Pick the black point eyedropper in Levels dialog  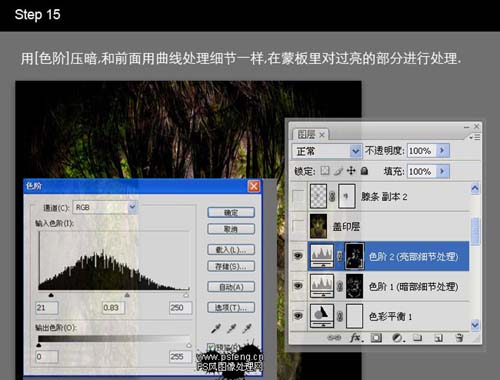(x=216, y=329)
